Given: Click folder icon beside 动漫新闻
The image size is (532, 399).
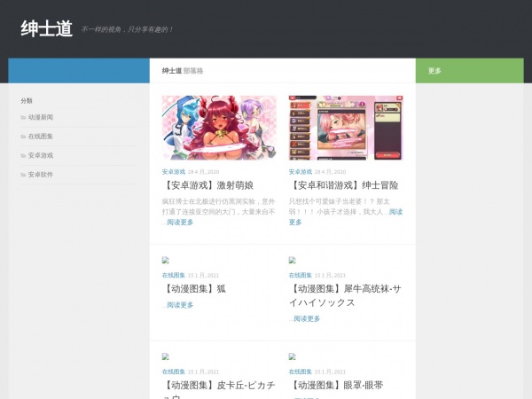Looking at the screenshot, I should 23,117.
